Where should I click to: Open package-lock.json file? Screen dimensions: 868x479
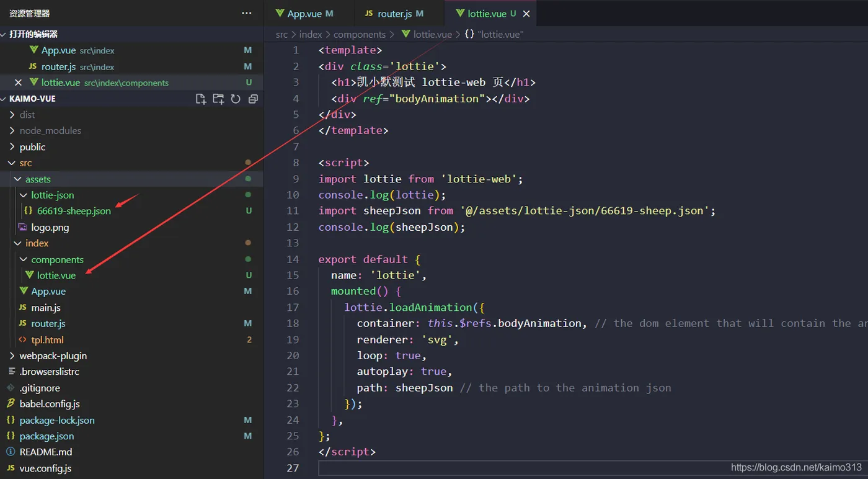pyautogui.click(x=57, y=420)
